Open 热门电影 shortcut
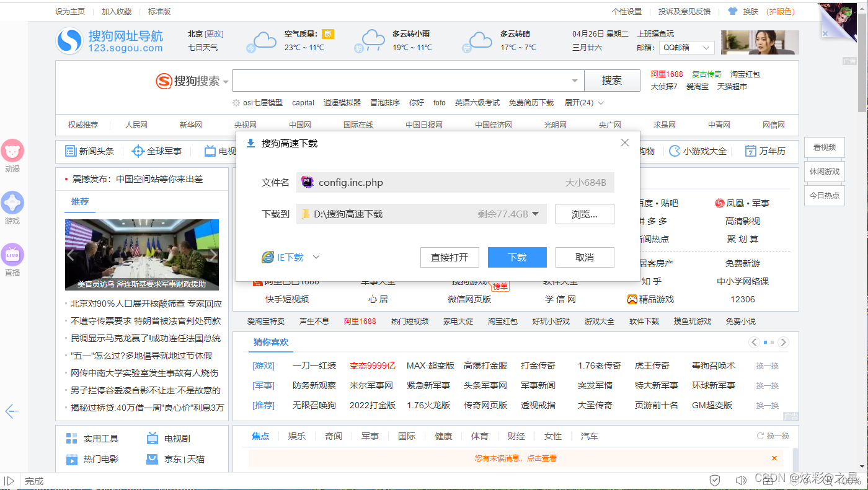This screenshot has width=868, height=490. coord(92,459)
